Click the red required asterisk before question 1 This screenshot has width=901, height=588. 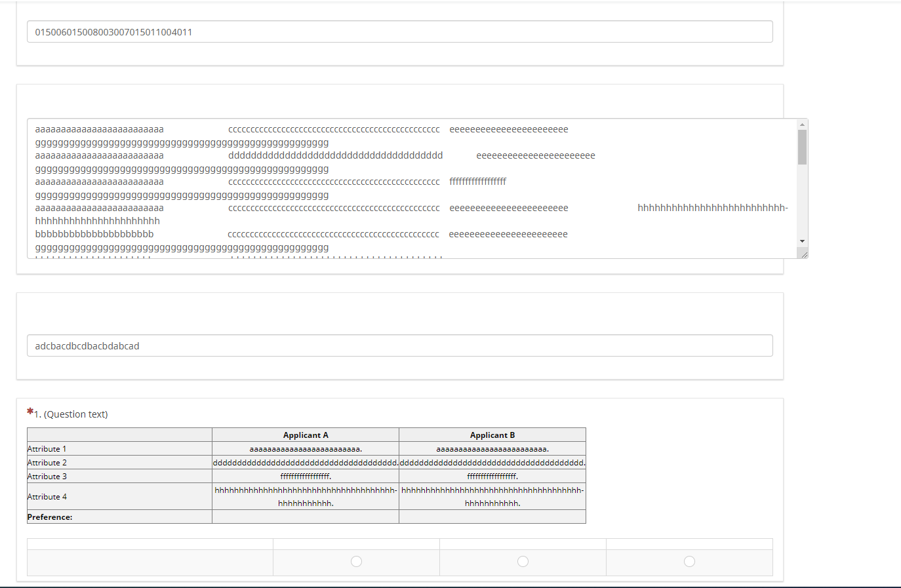(x=30, y=412)
